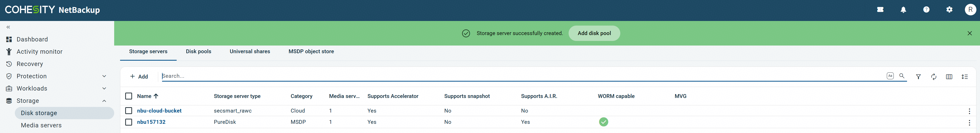
Task: Open the nbu157132 storage server link
Action: click(x=151, y=122)
